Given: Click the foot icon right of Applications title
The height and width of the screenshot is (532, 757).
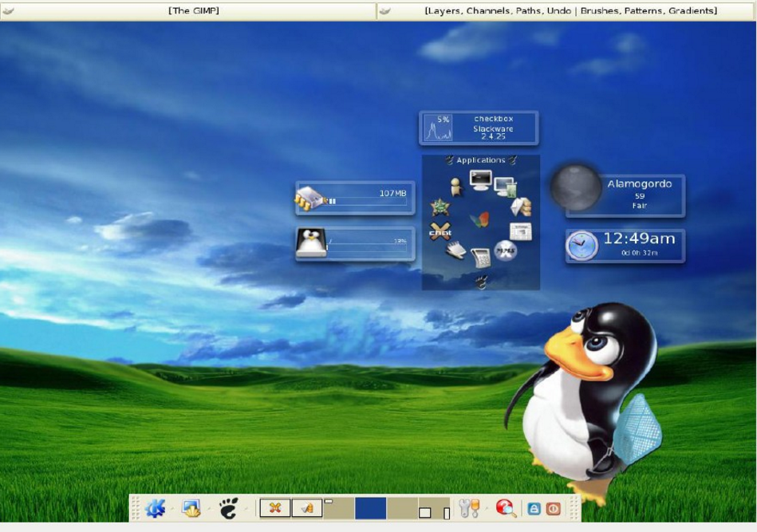Looking at the screenshot, I should (x=512, y=160).
